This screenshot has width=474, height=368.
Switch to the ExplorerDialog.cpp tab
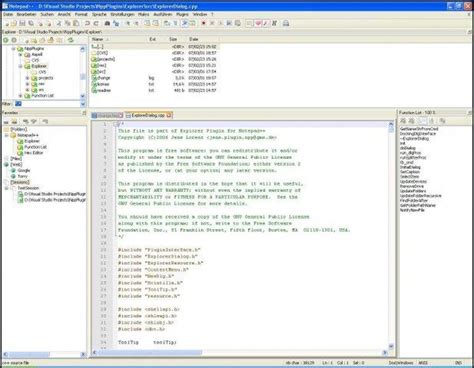(x=148, y=115)
